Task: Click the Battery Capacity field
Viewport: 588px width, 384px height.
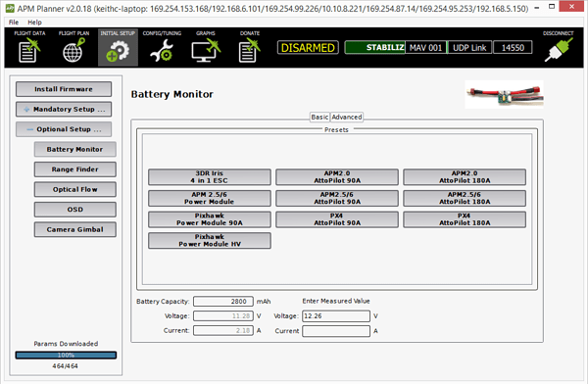Action: pyautogui.click(x=223, y=302)
